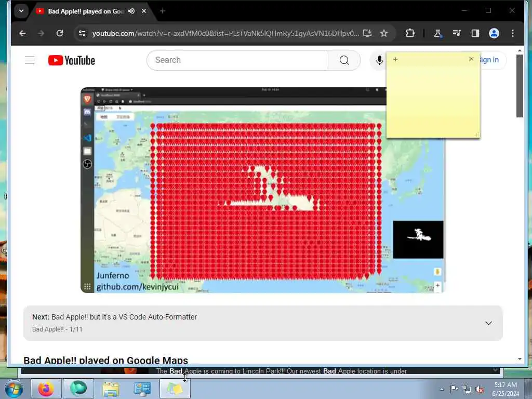
Task: Open Windows Start menu orb
Action: point(14,389)
